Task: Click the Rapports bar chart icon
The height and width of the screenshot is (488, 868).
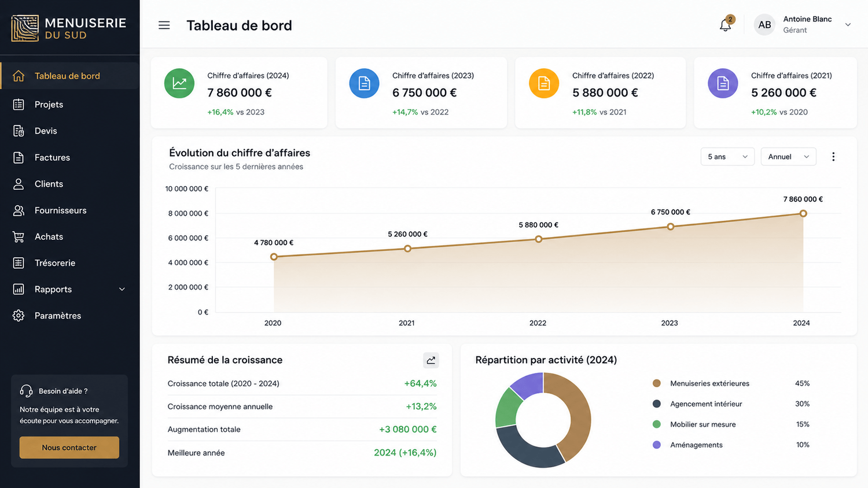Action: coord(19,289)
